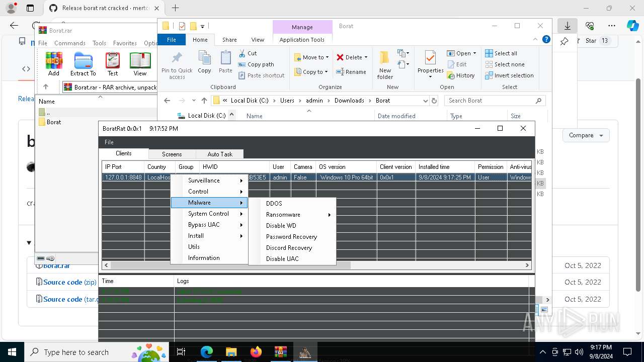This screenshot has height=362, width=644.
Task: Pin to Quick access in Explorer ribbon
Action: (x=177, y=65)
